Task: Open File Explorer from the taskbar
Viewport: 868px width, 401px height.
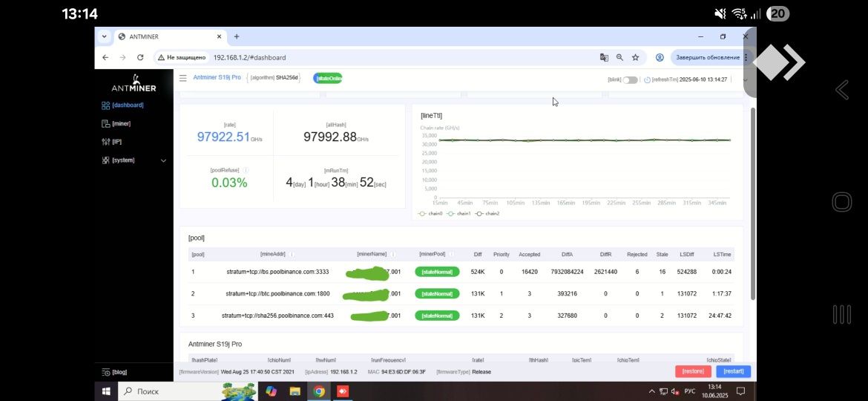Action: tap(295, 391)
